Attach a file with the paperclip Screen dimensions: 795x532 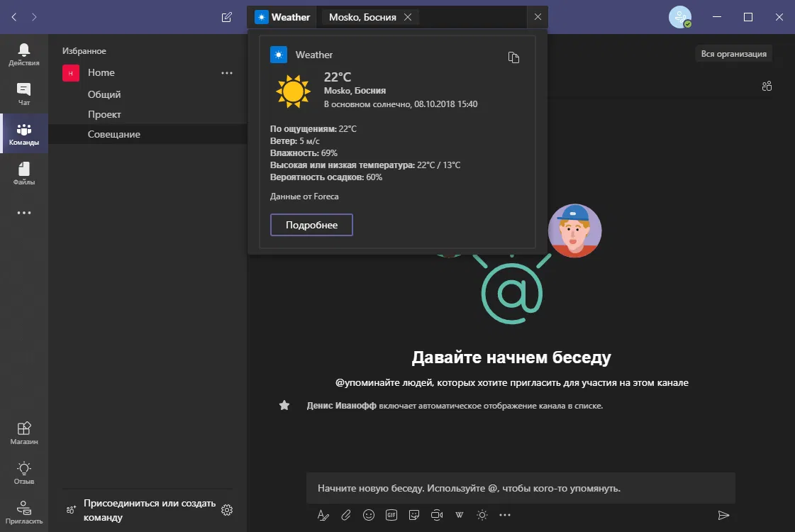(x=346, y=515)
